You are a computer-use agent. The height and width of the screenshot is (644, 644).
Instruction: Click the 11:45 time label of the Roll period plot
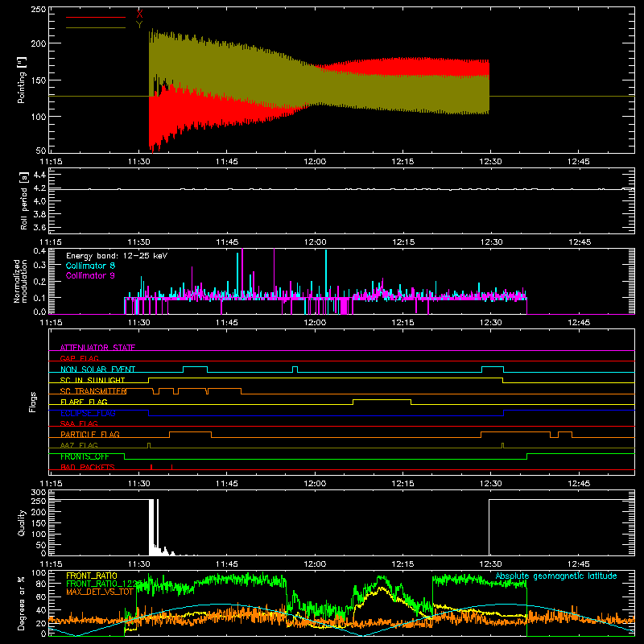(x=227, y=242)
